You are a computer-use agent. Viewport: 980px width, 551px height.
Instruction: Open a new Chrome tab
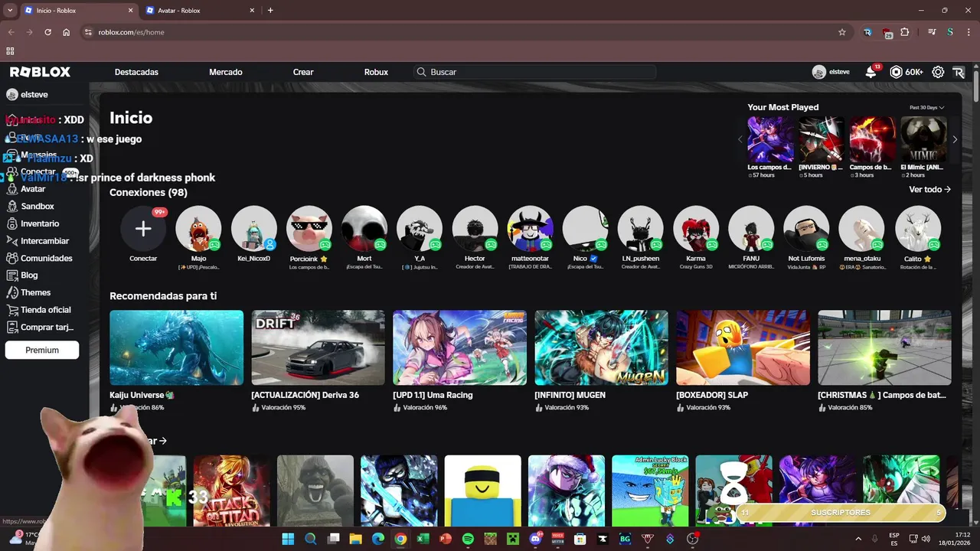pos(270,10)
